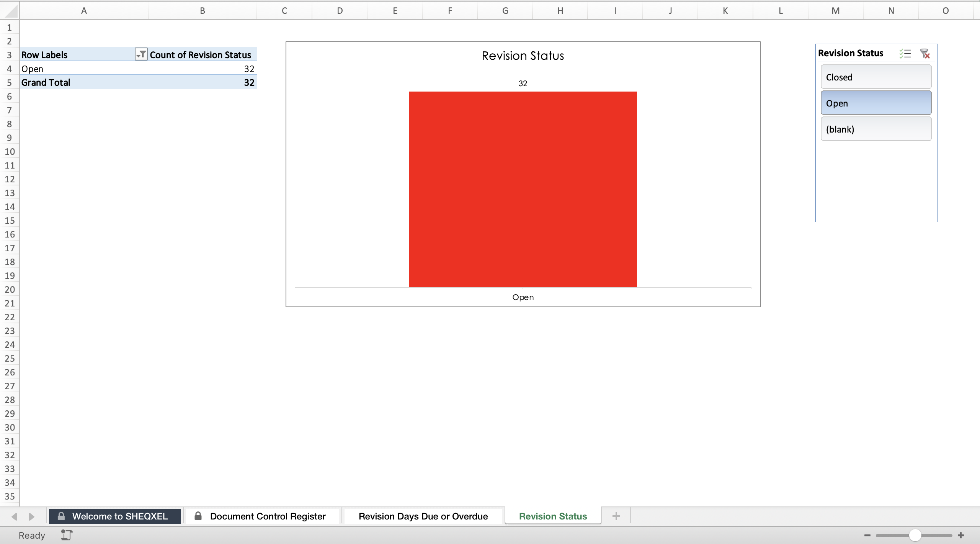
Task: Click the accessibility status bar icon
Action: [67, 535]
